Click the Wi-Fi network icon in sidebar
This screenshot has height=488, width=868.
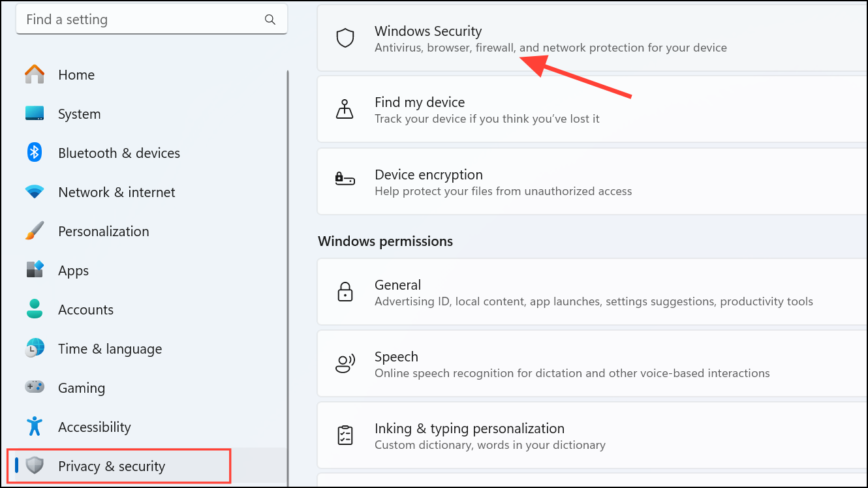(x=35, y=192)
